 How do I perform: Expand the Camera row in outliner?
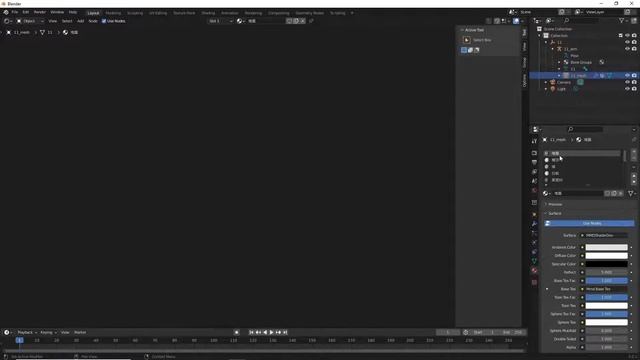(x=546, y=82)
